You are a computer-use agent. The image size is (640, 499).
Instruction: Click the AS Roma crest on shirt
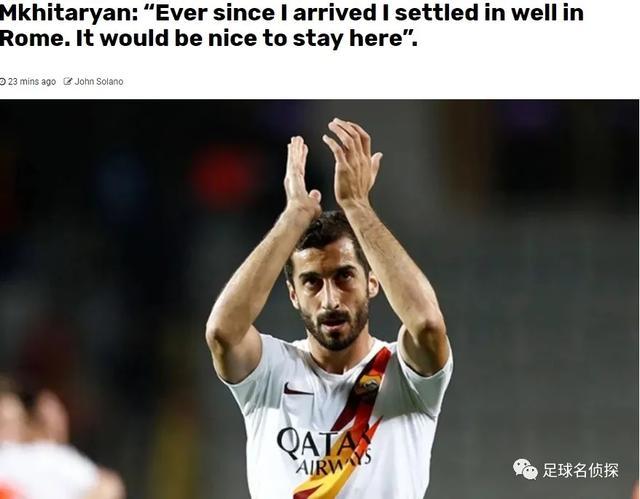click(367, 386)
